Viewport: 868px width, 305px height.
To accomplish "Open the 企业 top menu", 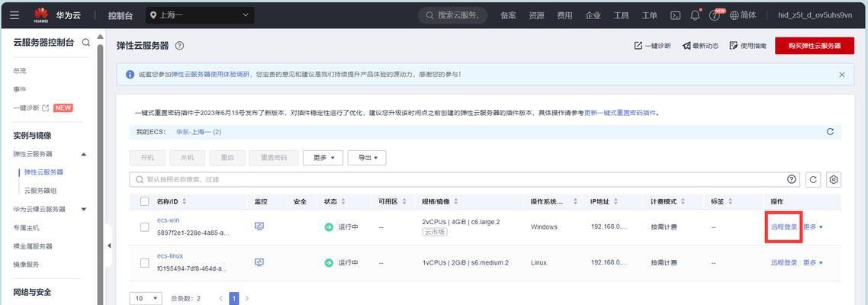I will 593,15.
